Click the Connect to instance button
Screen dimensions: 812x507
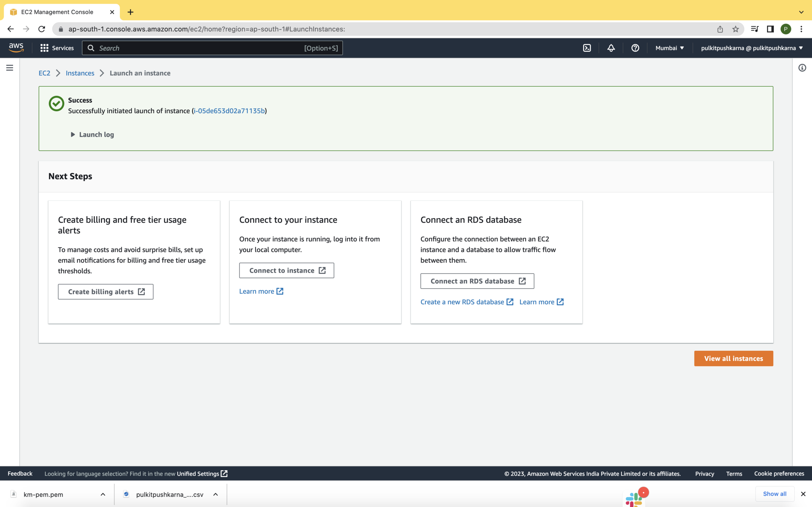(286, 270)
